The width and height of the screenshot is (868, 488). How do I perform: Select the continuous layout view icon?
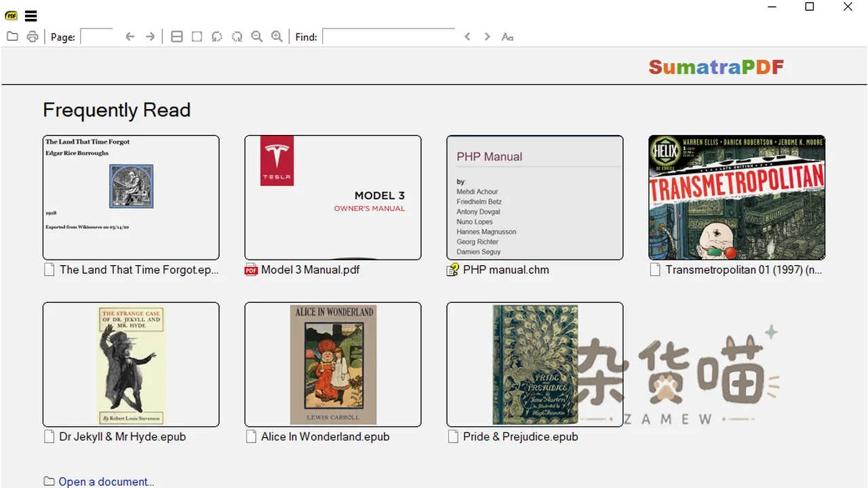tap(177, 37)
